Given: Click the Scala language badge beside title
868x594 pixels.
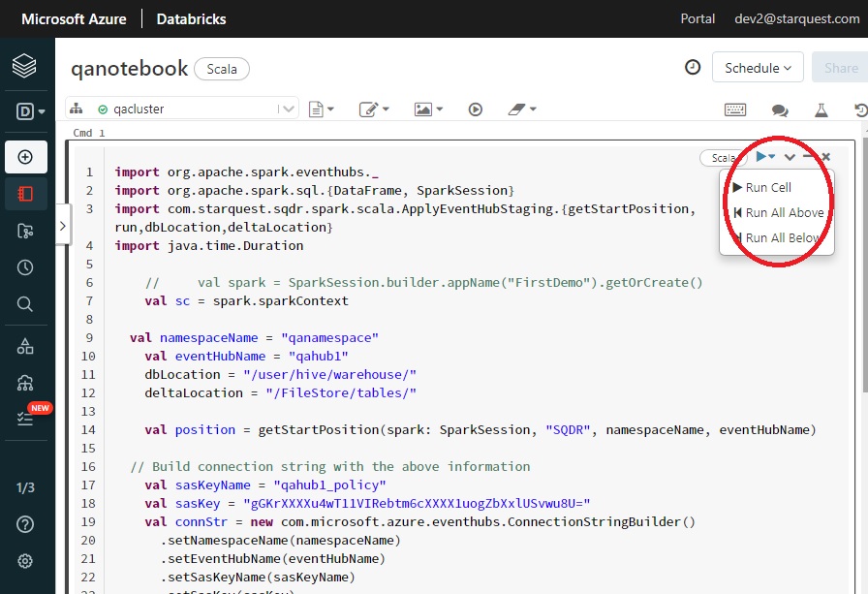Looking at the screenshot, I should click(x=222, y=69).
